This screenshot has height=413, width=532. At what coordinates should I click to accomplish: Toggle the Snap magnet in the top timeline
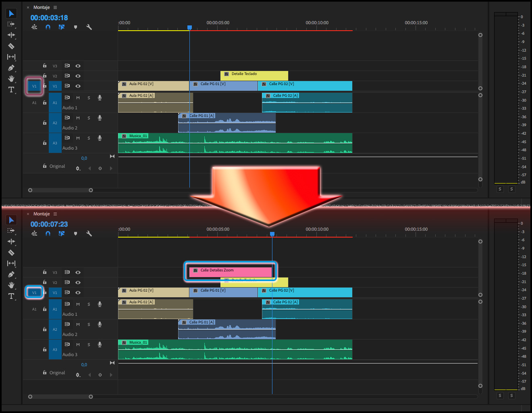coord(48,27)
